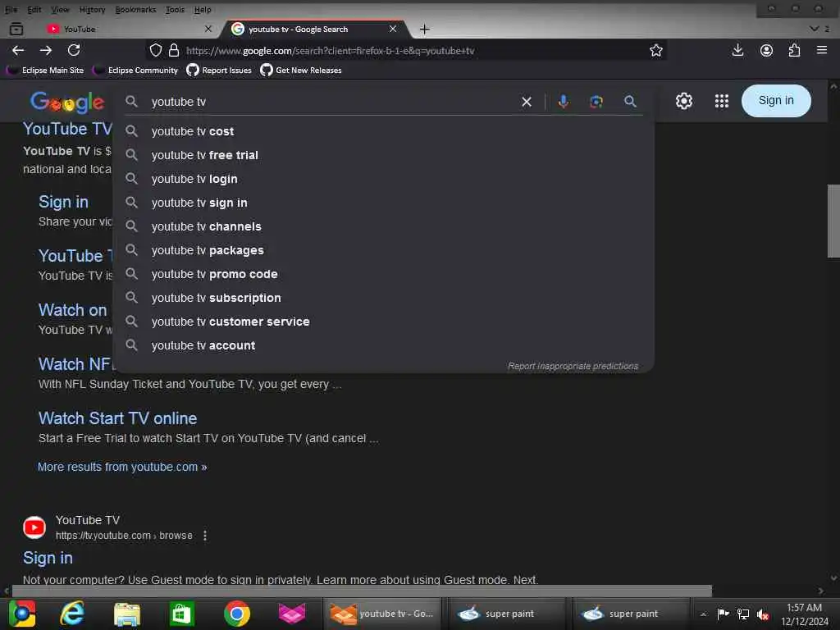The image size is (840, 630).
Task: Go forward to the next page
Action: [x=46, y=50]
